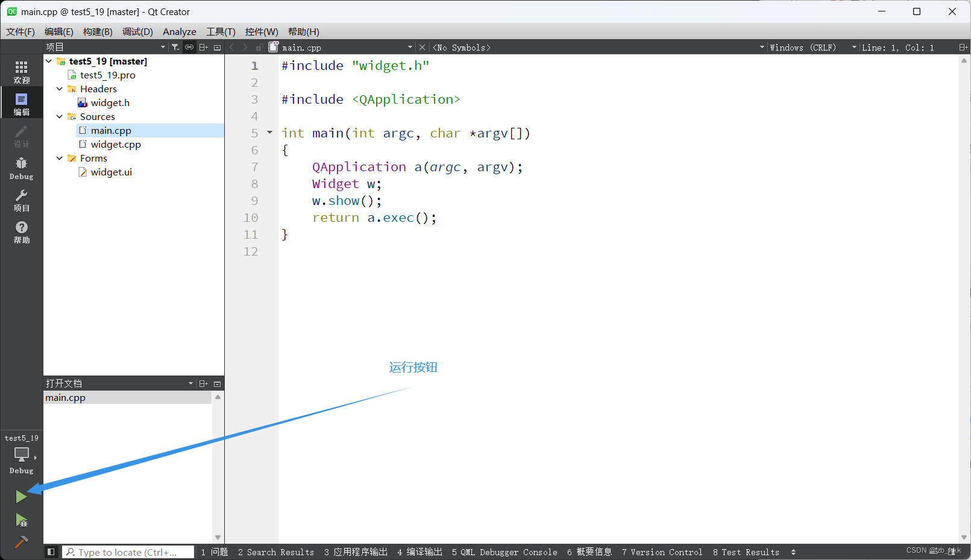Viewport: 971px width, 560px height.
Task: Open the 欢迎 (Welcome) mode
Action: [22, 72]
